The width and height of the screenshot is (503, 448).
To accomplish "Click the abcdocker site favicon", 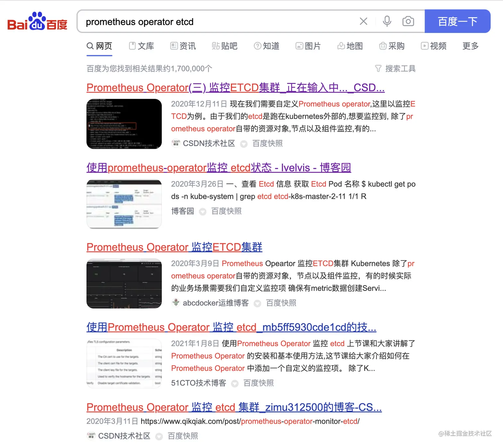I will [x=176, y=303].
